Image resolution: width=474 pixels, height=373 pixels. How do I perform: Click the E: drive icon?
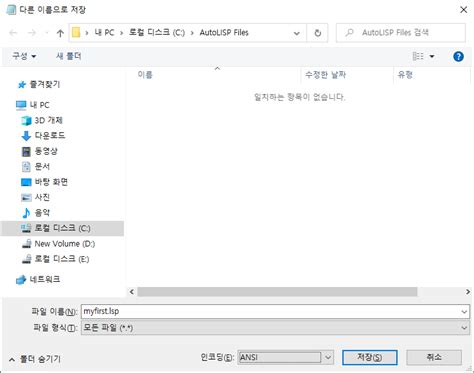coord(26,259)
